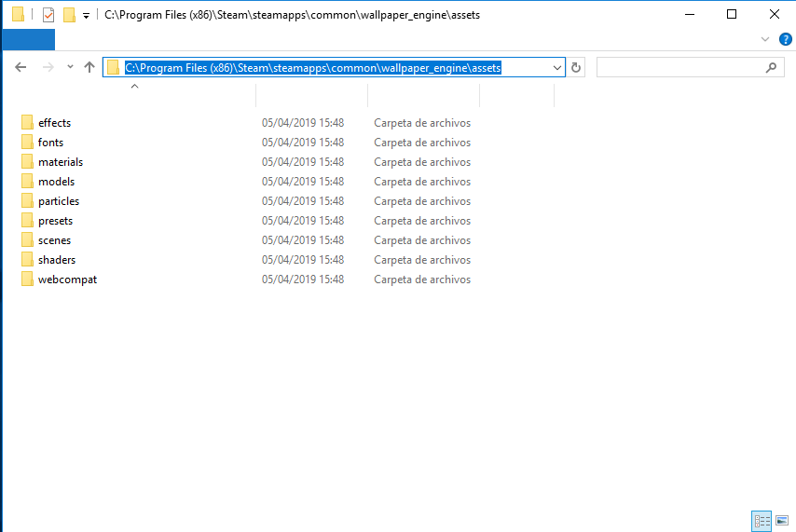Go forward with the right arrow
796x532 pixels.
pos(48,67)
